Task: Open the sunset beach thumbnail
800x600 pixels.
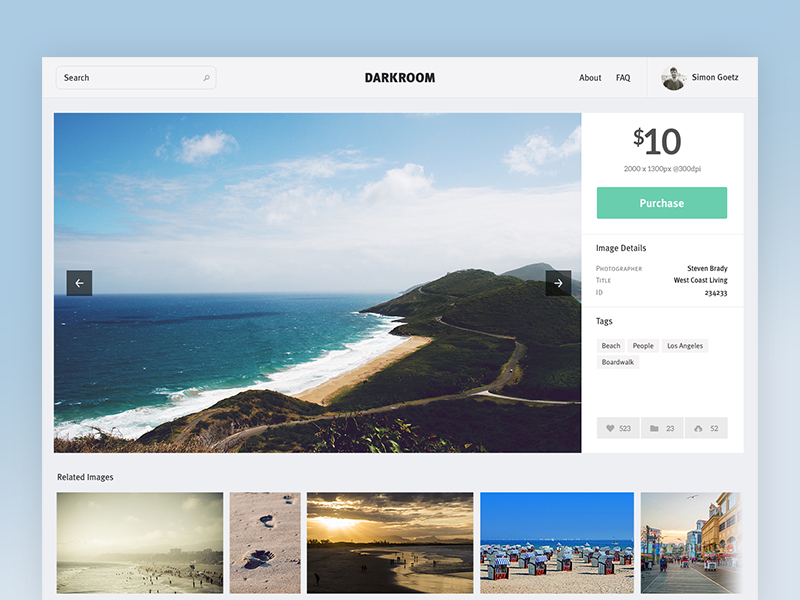Action: pyautogui.click(x=390, y=542)
